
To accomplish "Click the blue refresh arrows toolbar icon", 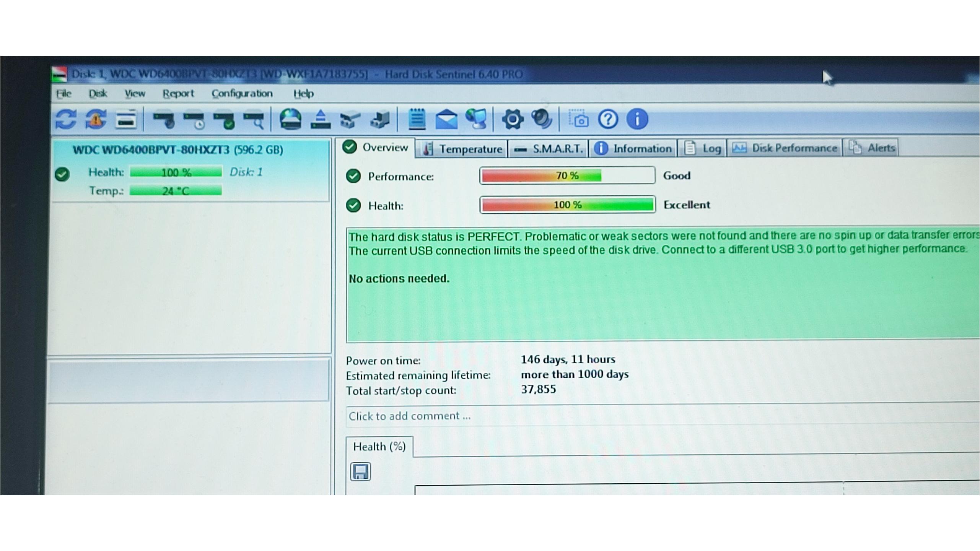I will coord(66,119).
